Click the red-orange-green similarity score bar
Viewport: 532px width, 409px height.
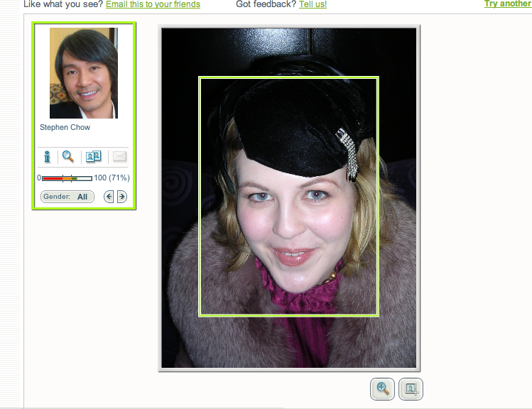click(67, 178)
